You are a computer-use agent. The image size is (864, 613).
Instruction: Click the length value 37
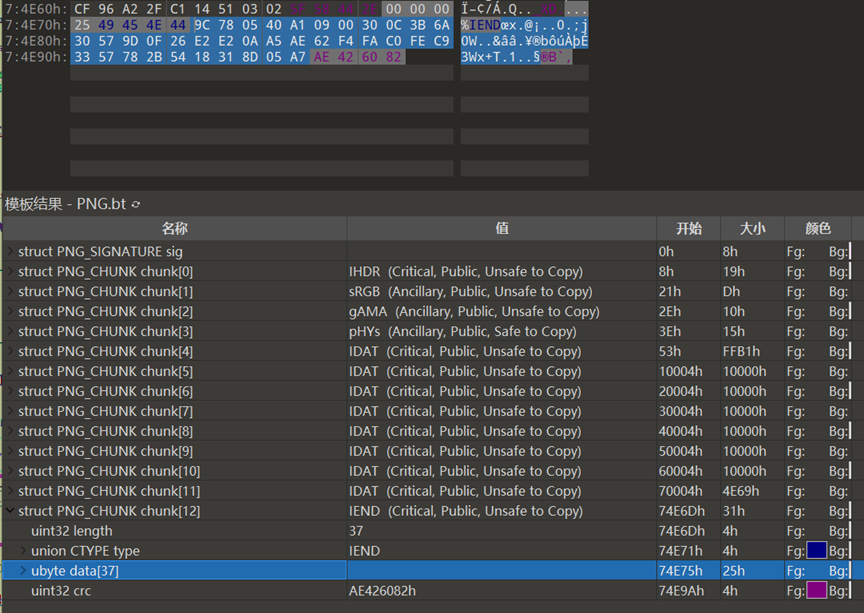coord(356,531)
